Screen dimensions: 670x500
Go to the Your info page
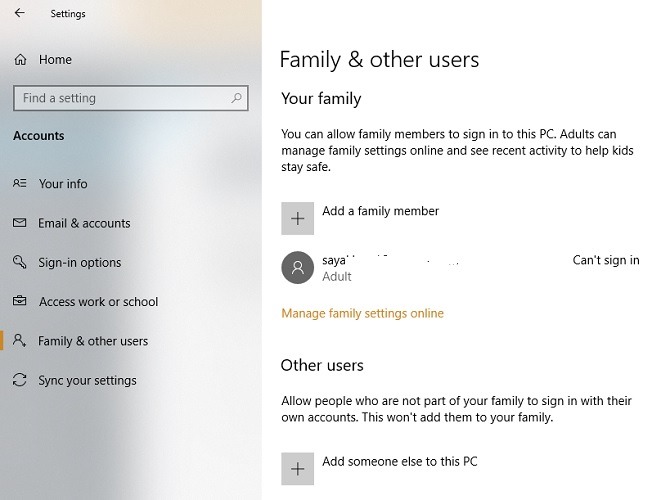coord(63,184)
